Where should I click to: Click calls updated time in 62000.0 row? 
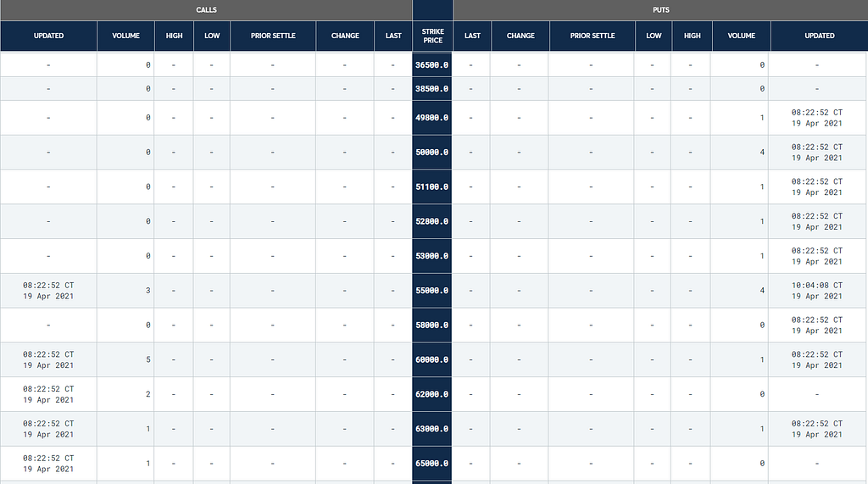click(x=48, y=394)
